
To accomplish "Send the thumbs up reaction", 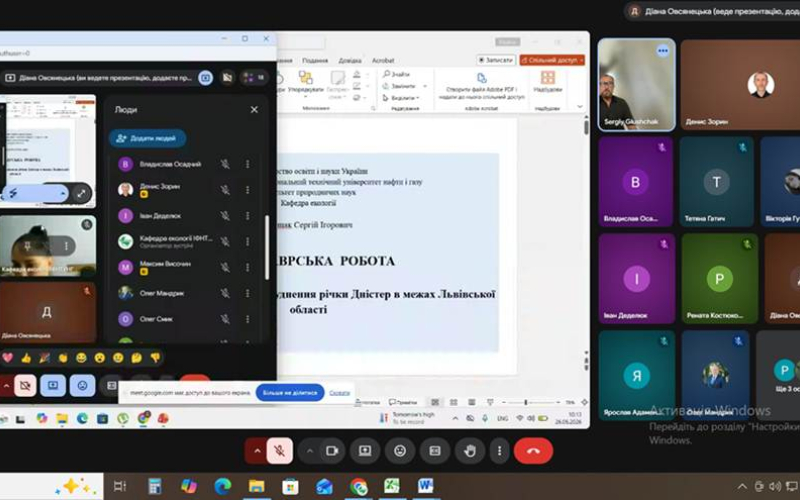I will (26, 358).
